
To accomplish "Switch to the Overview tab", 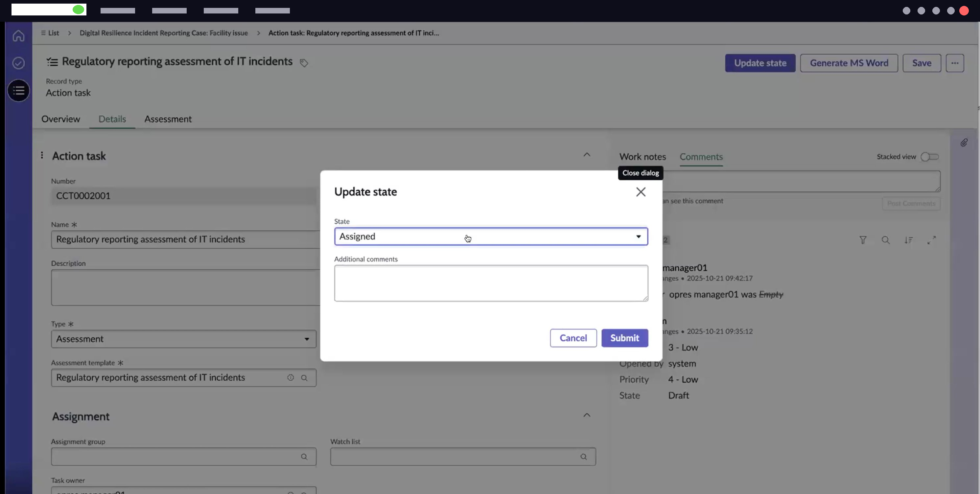I will [x=60, y=119].
